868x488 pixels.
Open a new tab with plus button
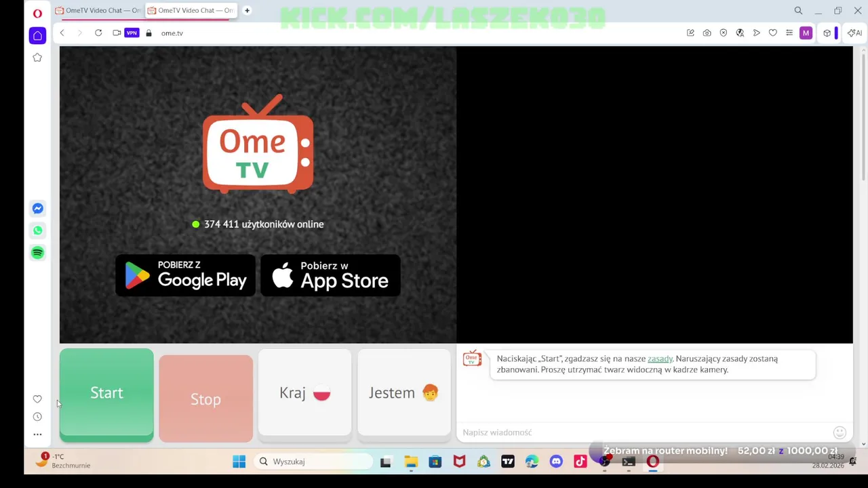(x=247, y=10)
